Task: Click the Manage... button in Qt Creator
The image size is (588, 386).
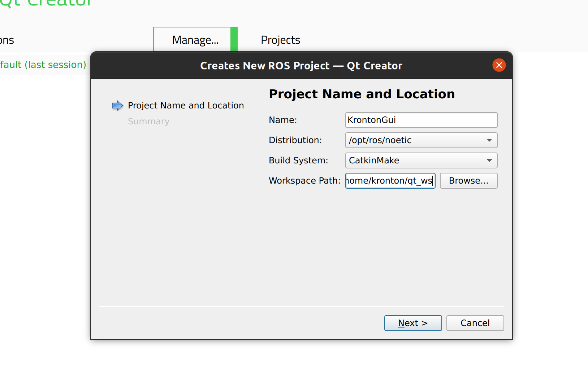Action: (x=195, y=40)
